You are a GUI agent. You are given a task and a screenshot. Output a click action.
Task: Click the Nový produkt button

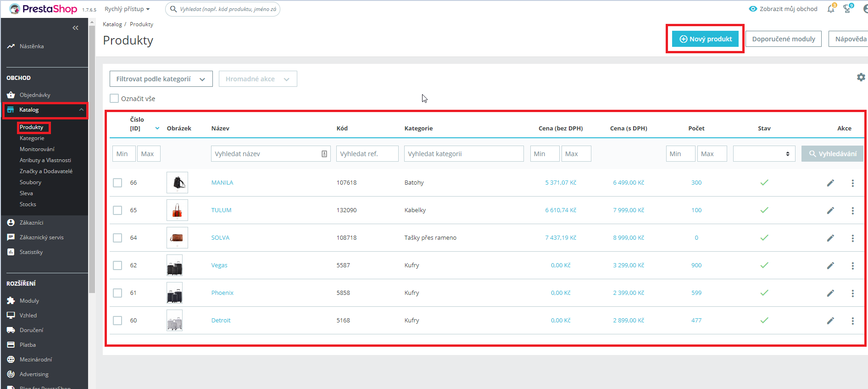coord(706,39)
